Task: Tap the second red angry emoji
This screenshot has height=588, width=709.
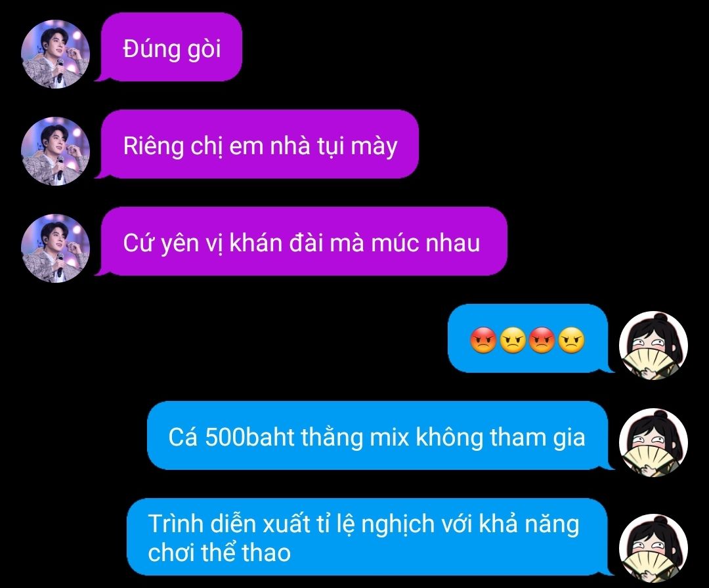Action: pyautogui.click(x=542, y=341)
